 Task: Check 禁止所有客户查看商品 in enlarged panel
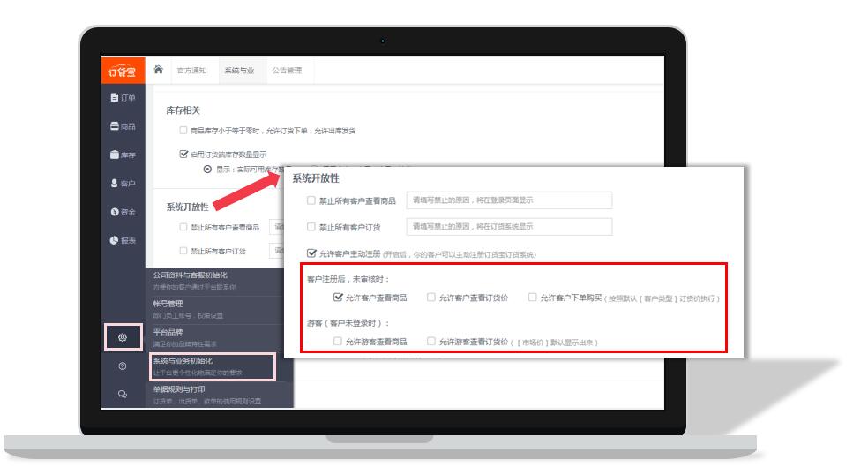coord(311,200)
